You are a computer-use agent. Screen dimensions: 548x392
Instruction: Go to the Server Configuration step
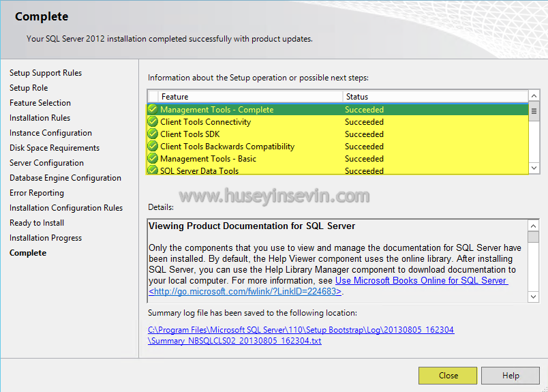coord(46,163)
